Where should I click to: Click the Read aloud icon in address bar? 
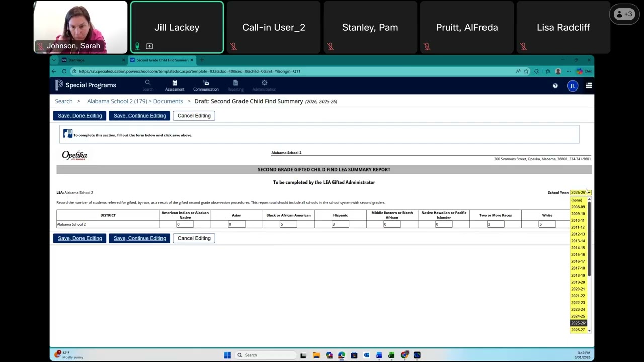[518, 71]
